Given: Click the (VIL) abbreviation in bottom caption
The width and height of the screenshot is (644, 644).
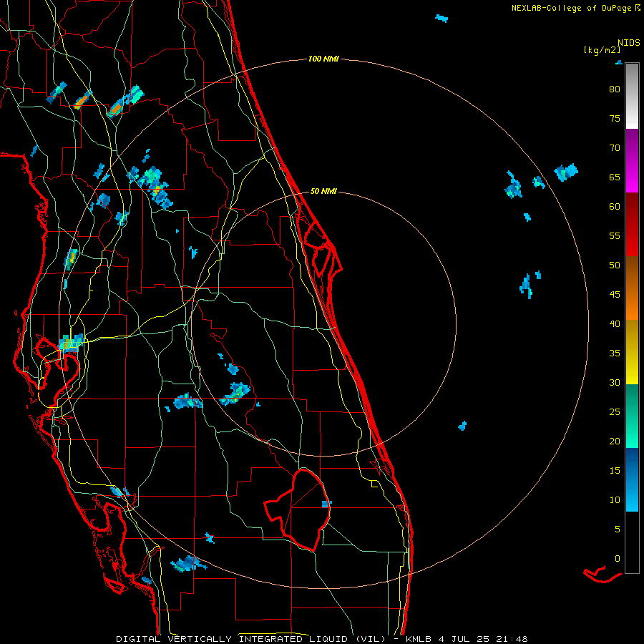Looking at the screenshot, I should pyautogui.click(x=371, y=639).
